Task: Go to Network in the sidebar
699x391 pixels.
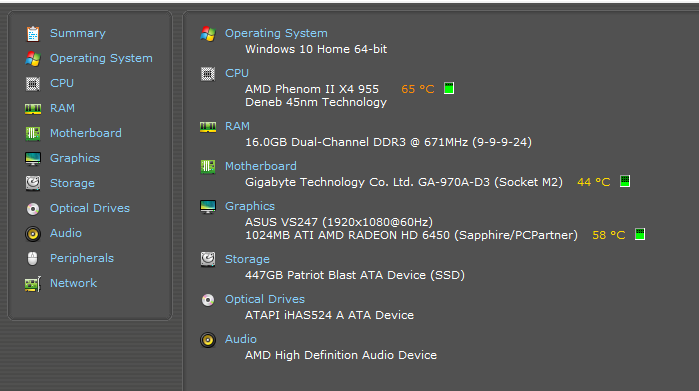Action: click(x=74, y=283)
